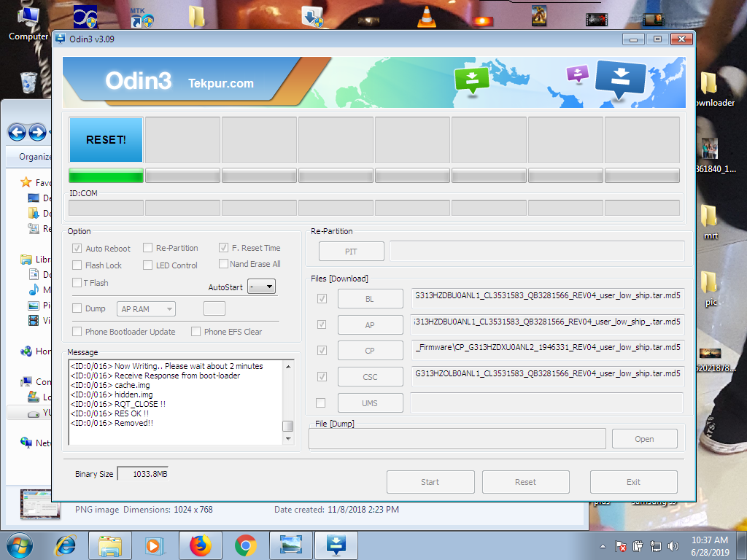
Task: Open the pic folder on desktop
Action: (x=710, y=288)
